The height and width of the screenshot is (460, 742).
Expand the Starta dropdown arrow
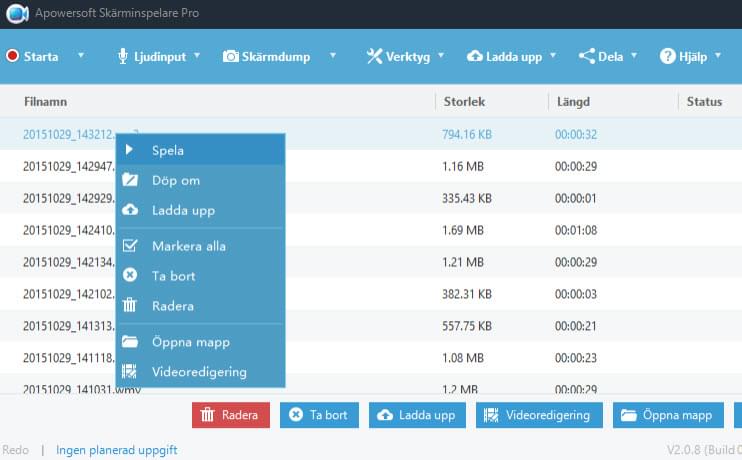point(81,56)
